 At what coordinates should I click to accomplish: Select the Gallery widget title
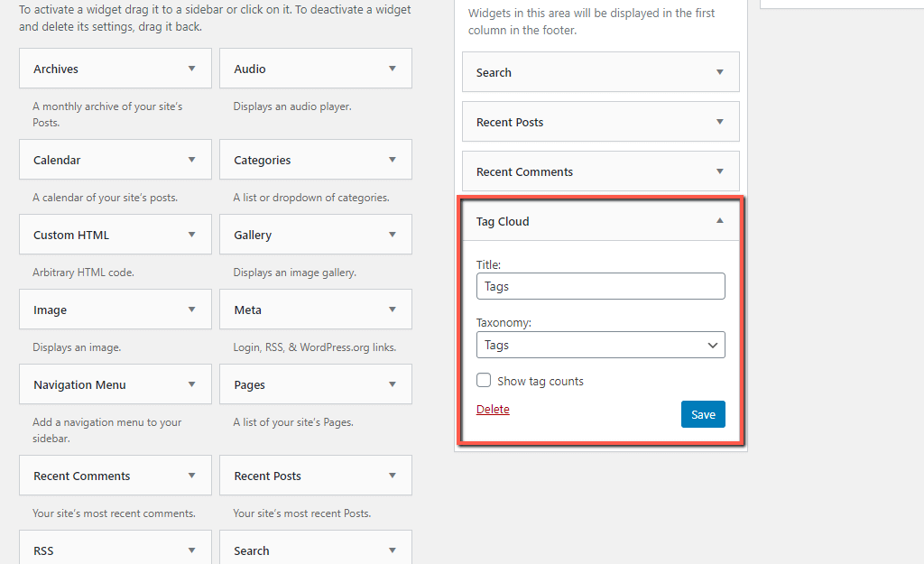253,236
